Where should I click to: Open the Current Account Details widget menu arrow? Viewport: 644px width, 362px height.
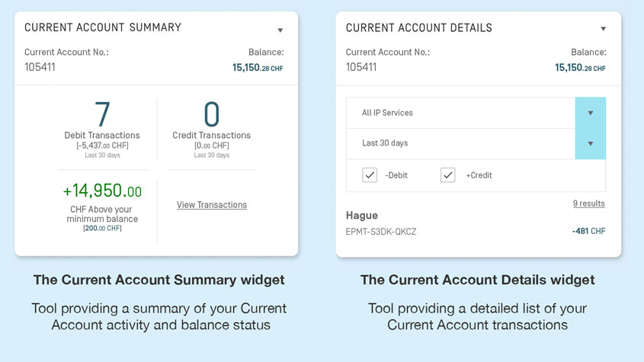603,30
